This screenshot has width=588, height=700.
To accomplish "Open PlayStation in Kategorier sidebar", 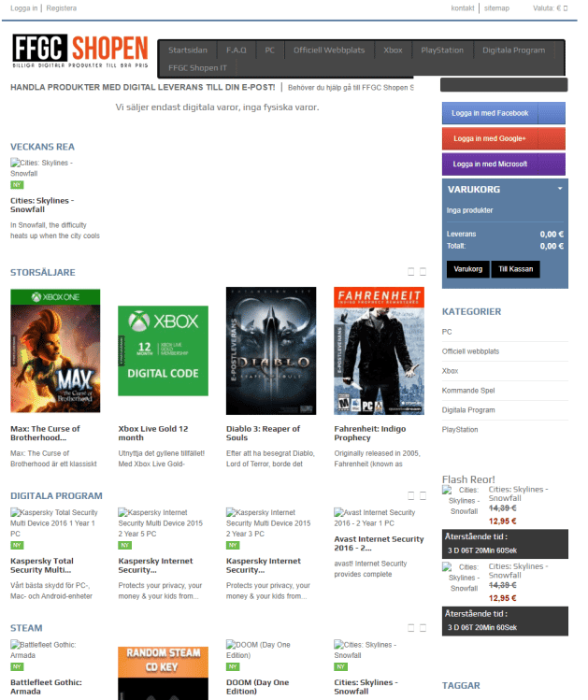I will coord(460,430).
